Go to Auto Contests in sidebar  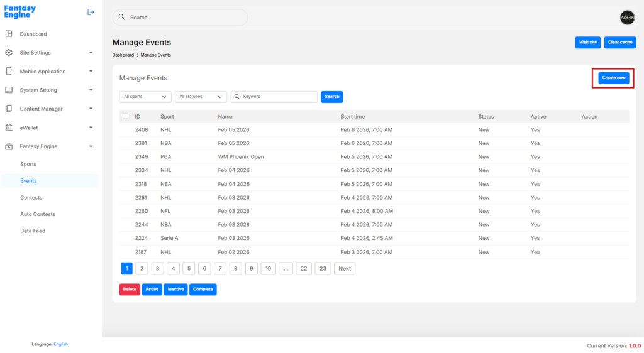(38, 214)
